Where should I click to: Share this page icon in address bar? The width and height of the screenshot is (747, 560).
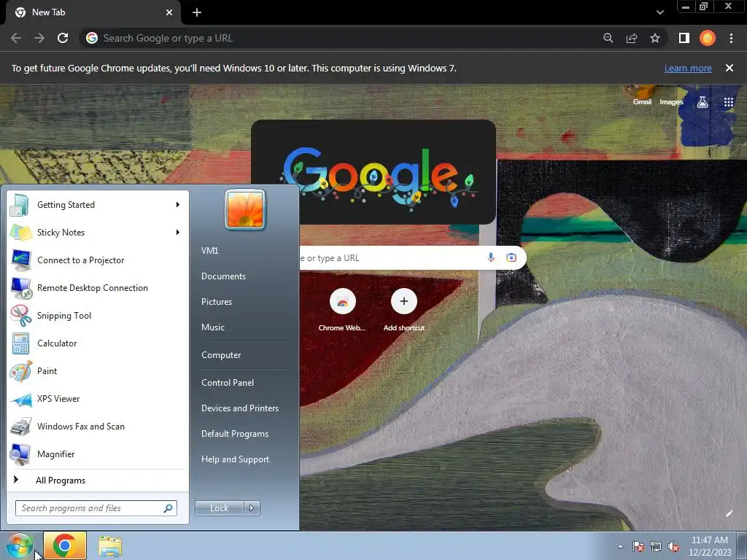[632, 38]
